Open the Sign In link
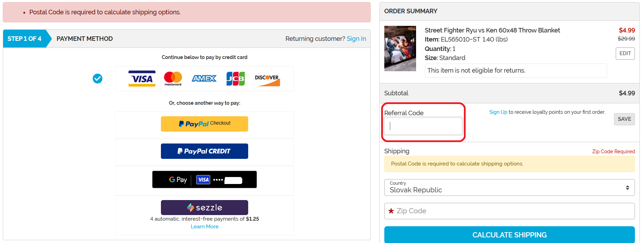Image resolution: width=644 pixels, height=243 pixels. 356,39
